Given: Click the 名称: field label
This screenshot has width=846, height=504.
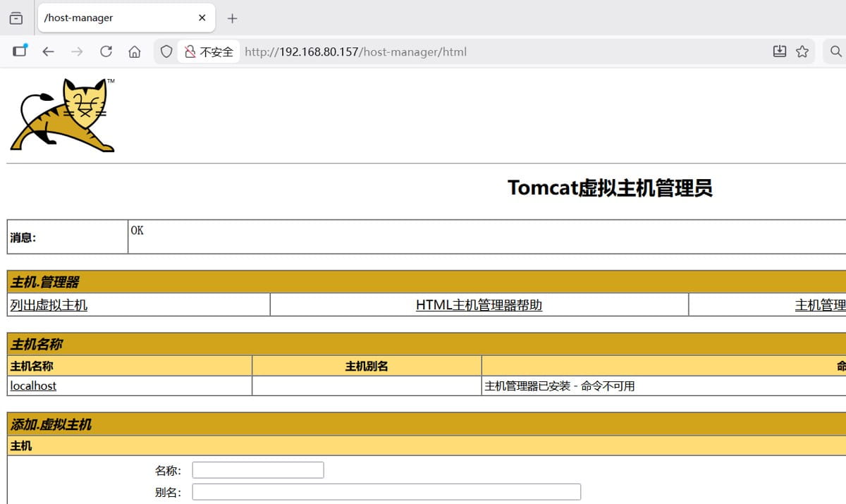Looking at the screenshot, I should tap(168, 471).
